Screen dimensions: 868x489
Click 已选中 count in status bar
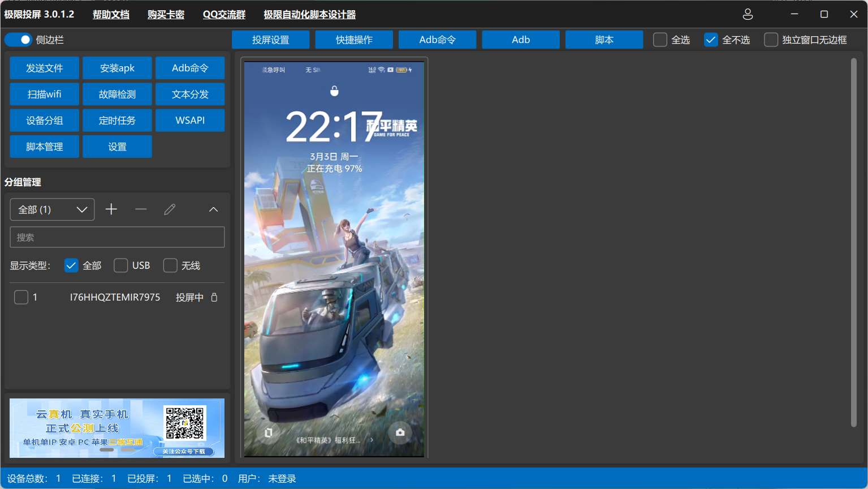(x=205, y=479)
